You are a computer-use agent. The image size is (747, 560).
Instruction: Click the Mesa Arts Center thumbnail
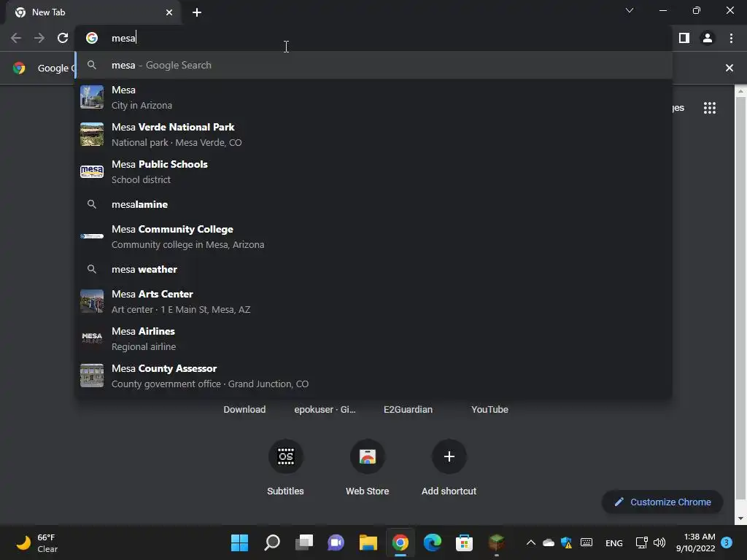coord(92,301)
